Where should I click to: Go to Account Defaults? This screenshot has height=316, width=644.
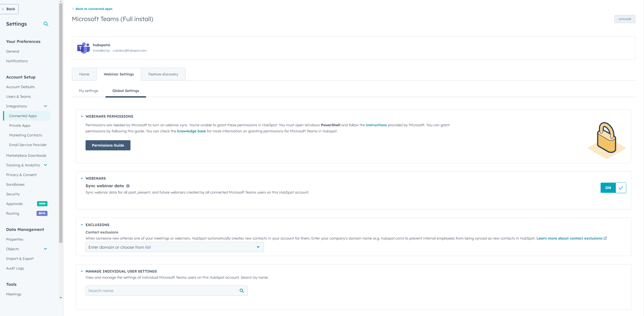[21, 87]
